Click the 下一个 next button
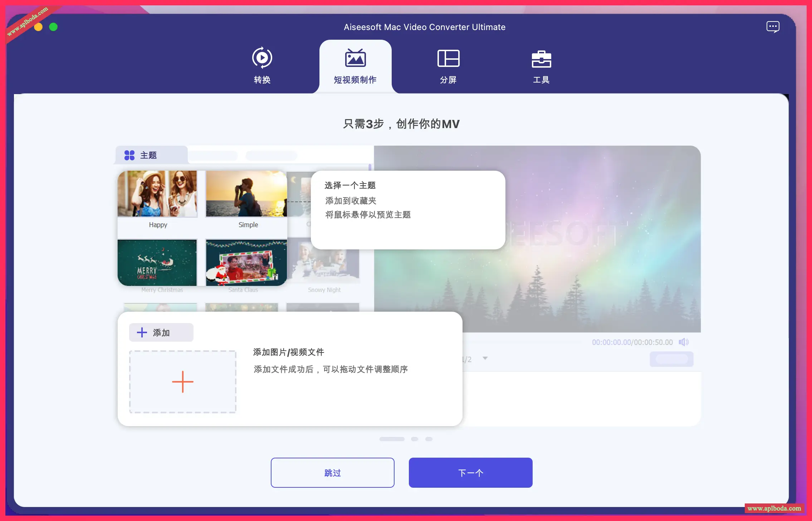The width and height of the screenshot is (812, 521). [470, 473]
